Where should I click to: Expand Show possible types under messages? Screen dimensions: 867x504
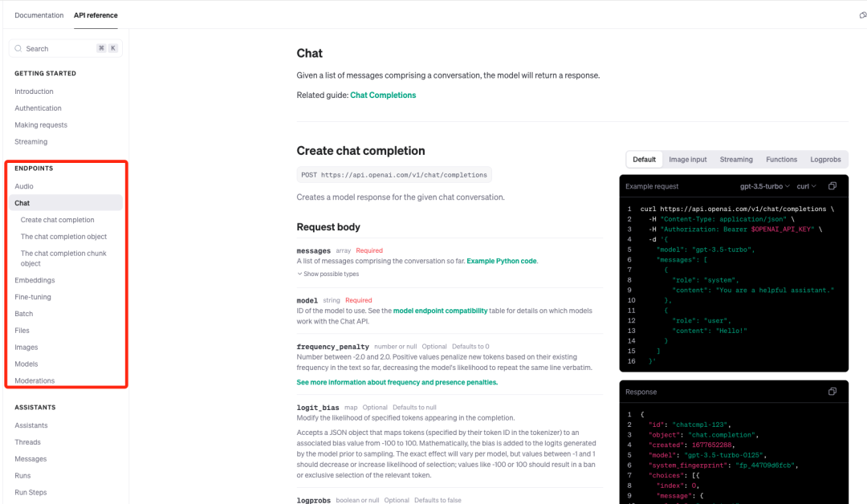[x=328, y=274]
